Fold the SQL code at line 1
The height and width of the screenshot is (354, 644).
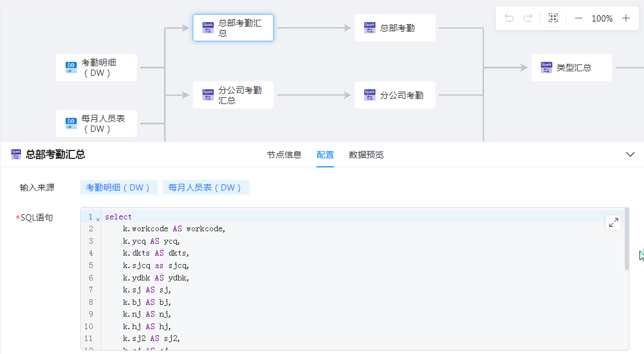pos(98,218)
